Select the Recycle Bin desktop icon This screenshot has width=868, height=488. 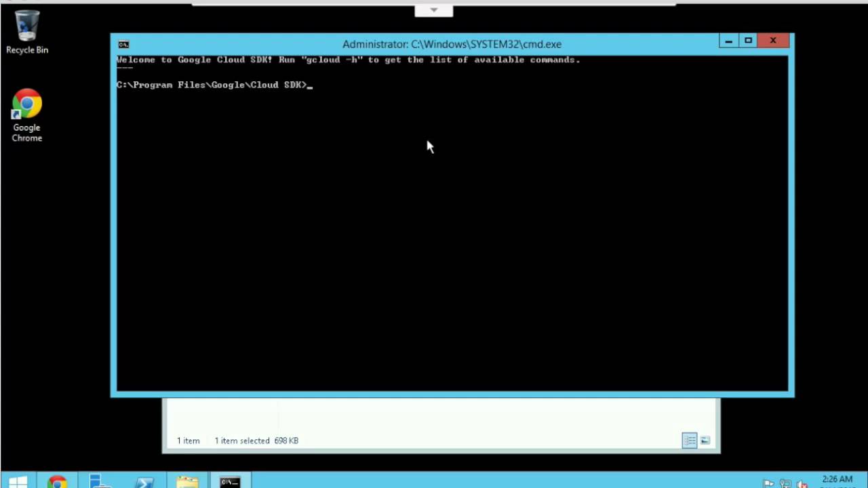pyautogui.click(x=27, y=32)
